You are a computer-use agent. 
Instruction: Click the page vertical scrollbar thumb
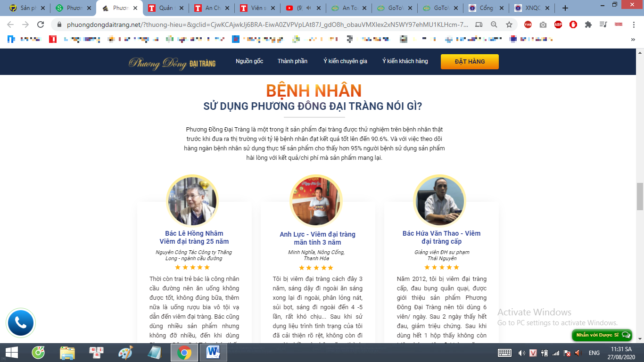pyautogui.click(x=640, y=196)
